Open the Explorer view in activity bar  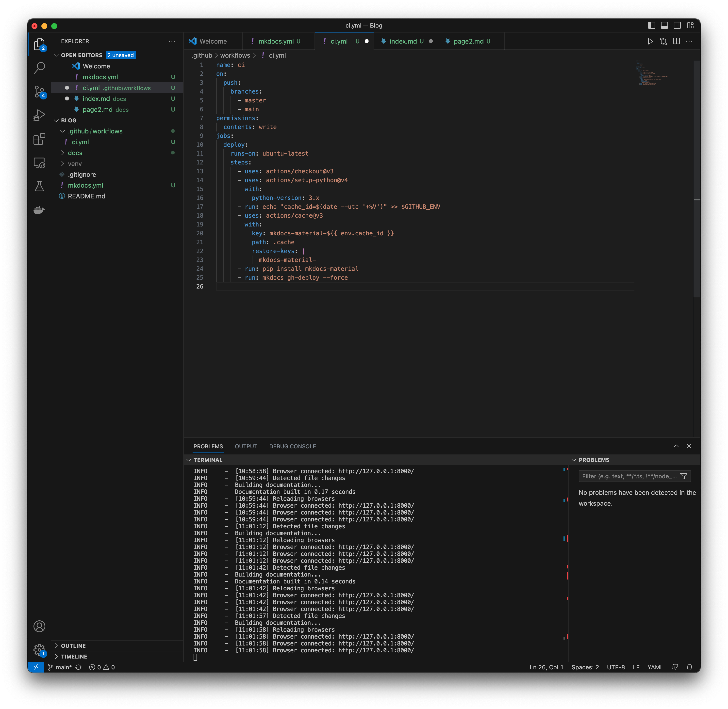pyautogui.click(x=39, y=44)
